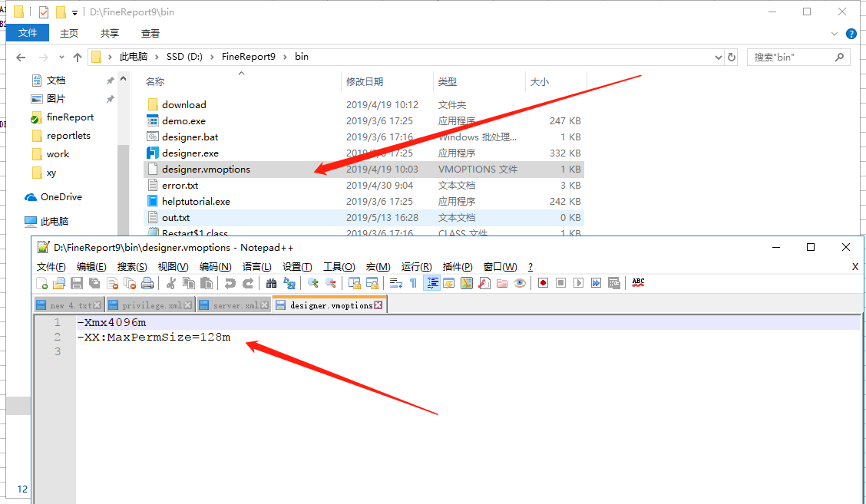
Task: Stop macro recording with the square icon
Action: tap(560, 283)
